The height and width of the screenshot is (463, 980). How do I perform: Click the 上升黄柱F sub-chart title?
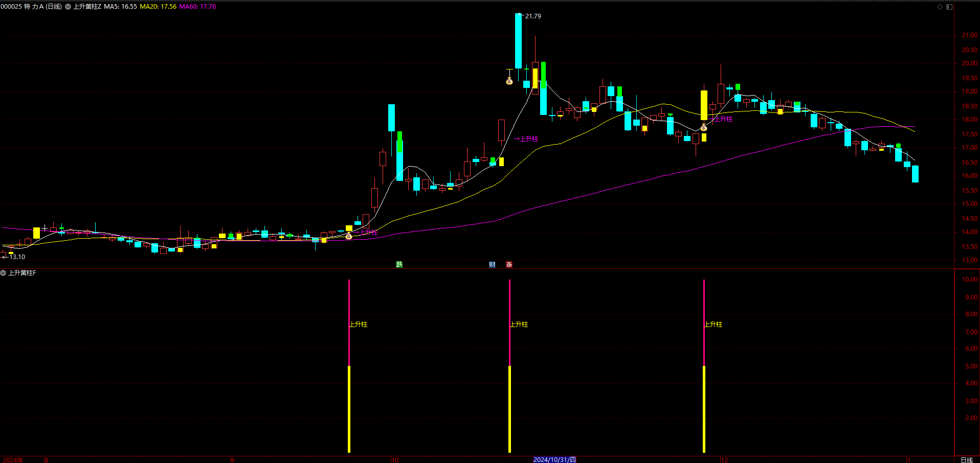(22, 273)
